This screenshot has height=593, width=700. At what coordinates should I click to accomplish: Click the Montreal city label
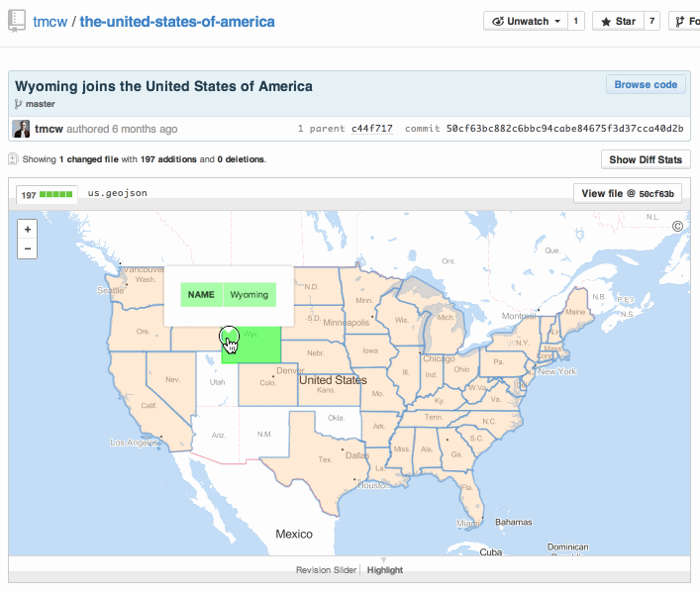tap(519, 316)
